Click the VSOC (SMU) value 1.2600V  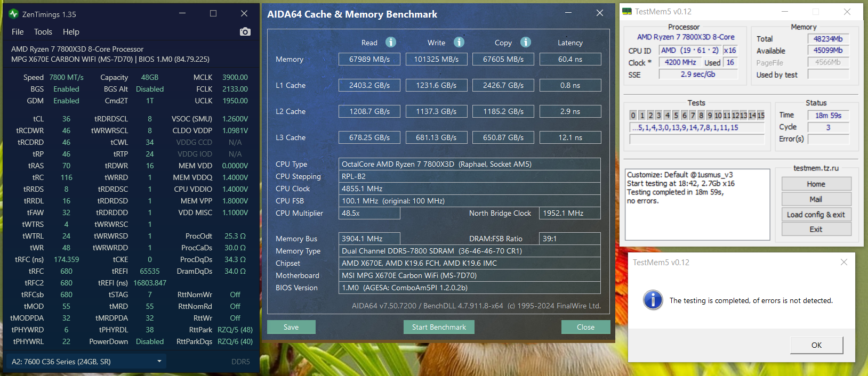[235, 119]
